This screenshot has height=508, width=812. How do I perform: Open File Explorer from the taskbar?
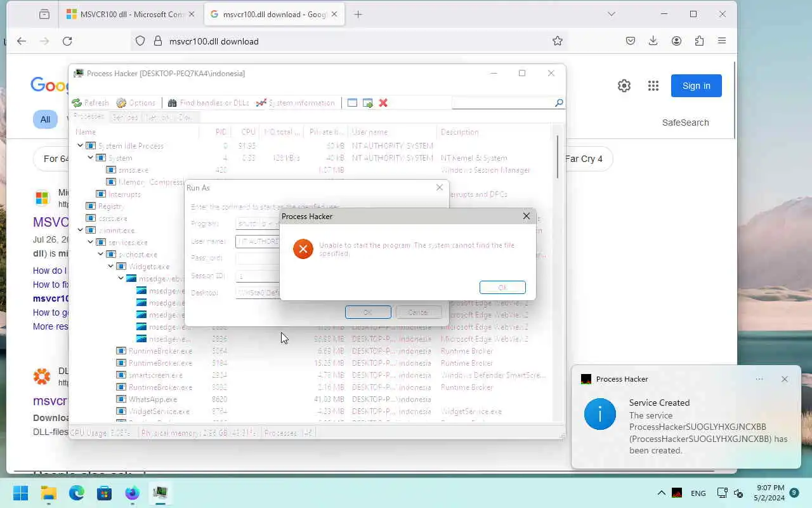point(49,493)
